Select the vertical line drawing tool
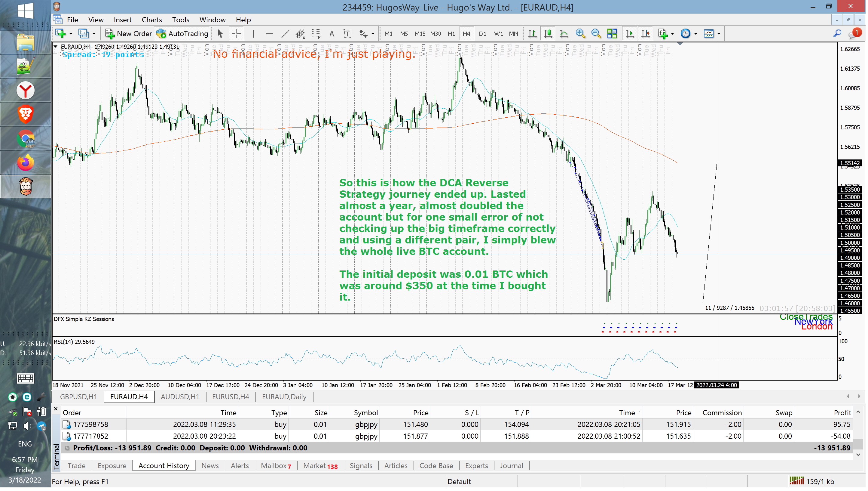Image resolution: width=868 pixels, height=491 pixels. 254,33
